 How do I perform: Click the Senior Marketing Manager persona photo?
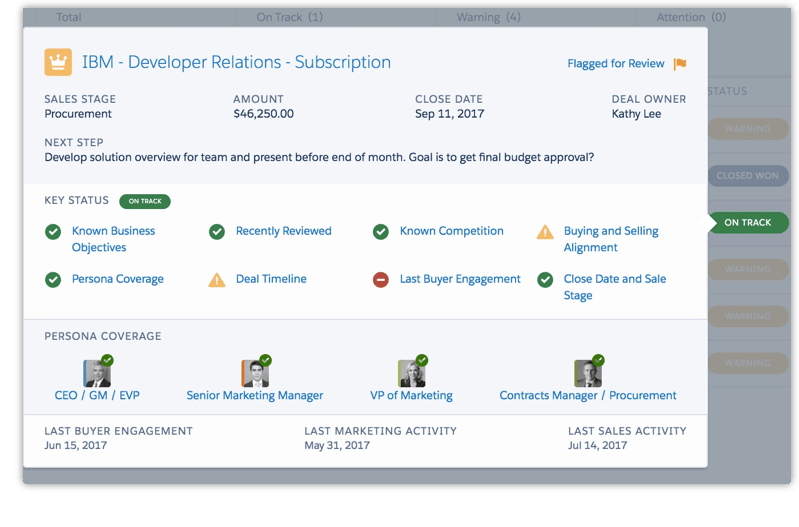coord(255,374)
